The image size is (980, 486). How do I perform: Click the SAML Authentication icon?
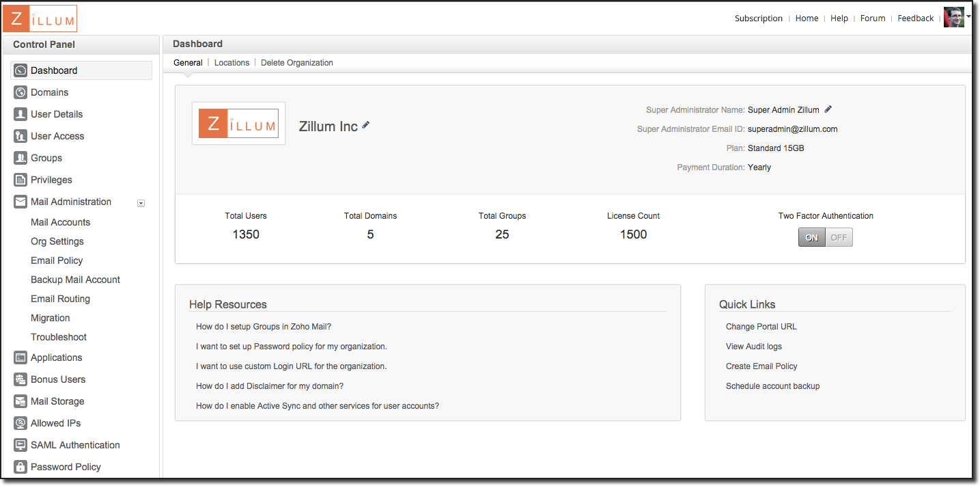20,445
